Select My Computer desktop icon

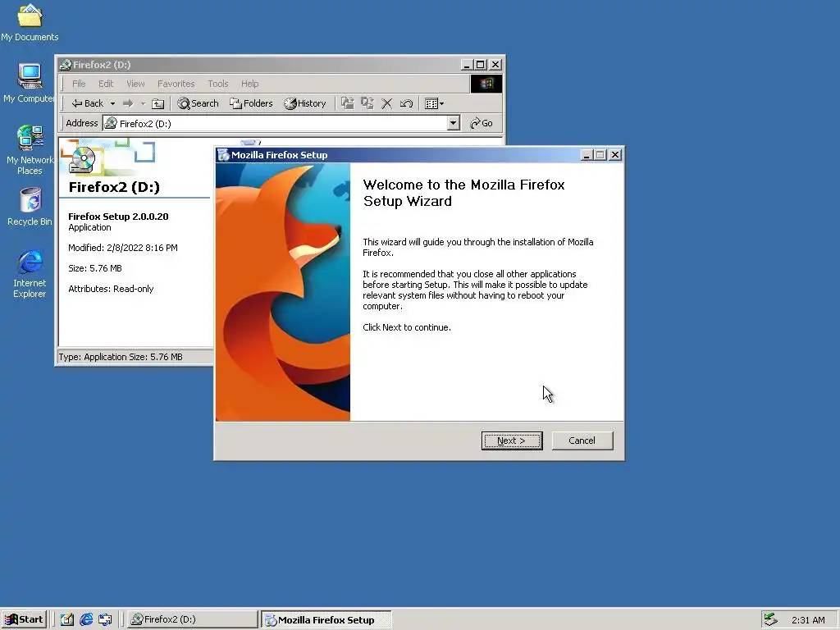pyautogui.click(x=30, y=83)
